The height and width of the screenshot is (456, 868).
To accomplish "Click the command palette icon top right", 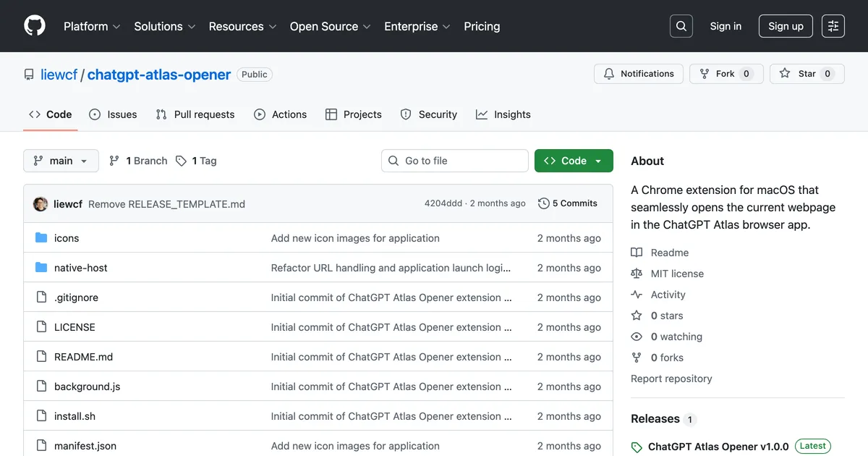I will click(x=833, y=25).
